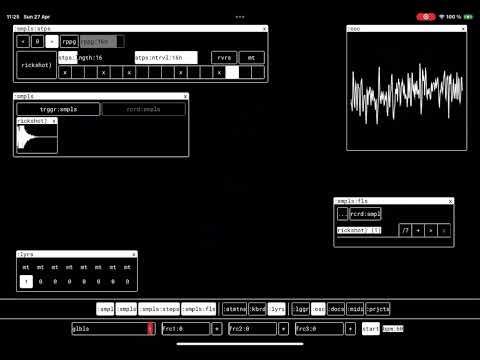Open the rppg:16n rate selector
480x360 pixels.
tap(102, 42)
